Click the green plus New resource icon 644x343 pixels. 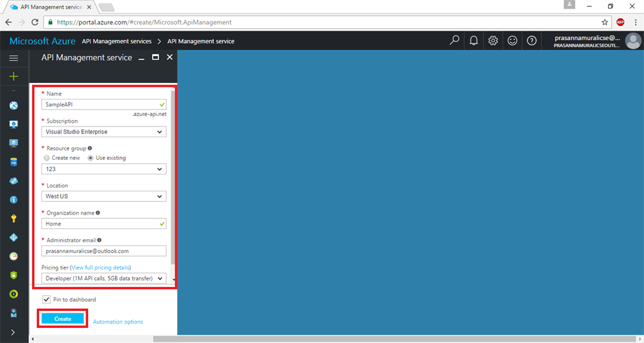click(x=14, y=76)
